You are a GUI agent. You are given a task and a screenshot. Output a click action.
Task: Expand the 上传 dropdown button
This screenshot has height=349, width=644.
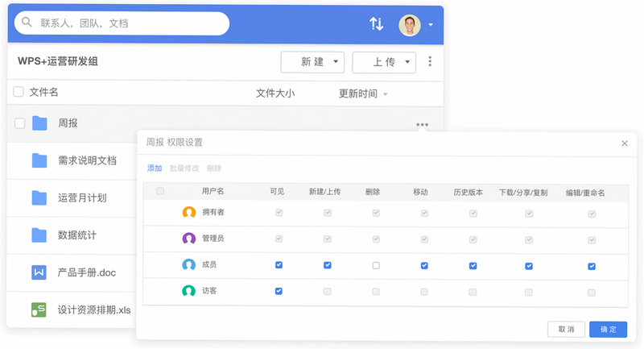click(384, 63)
